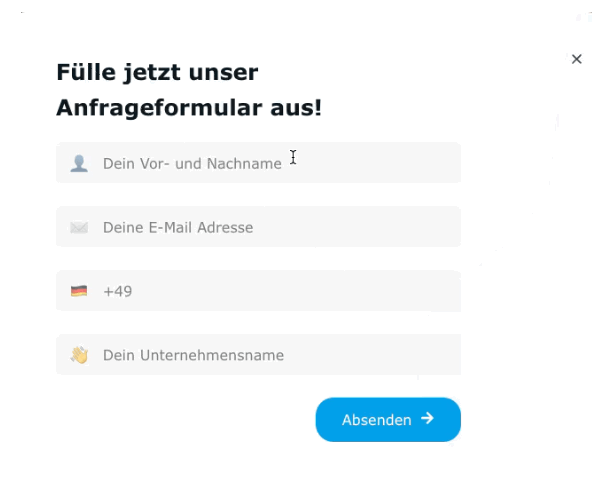
Task: Click the +49 dialing code text
Action: point(118,291)
